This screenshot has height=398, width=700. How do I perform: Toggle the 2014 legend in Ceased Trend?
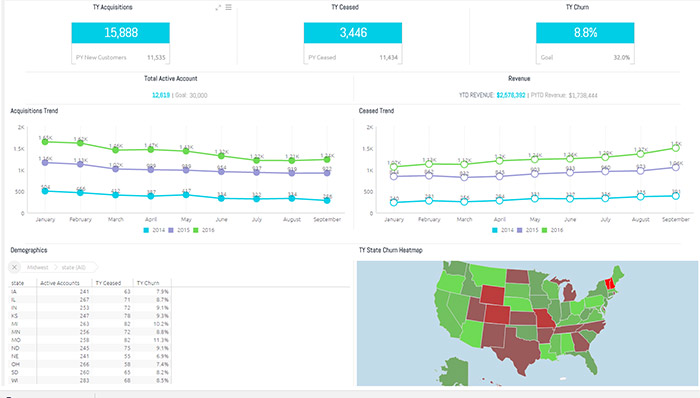click(503, 230)
